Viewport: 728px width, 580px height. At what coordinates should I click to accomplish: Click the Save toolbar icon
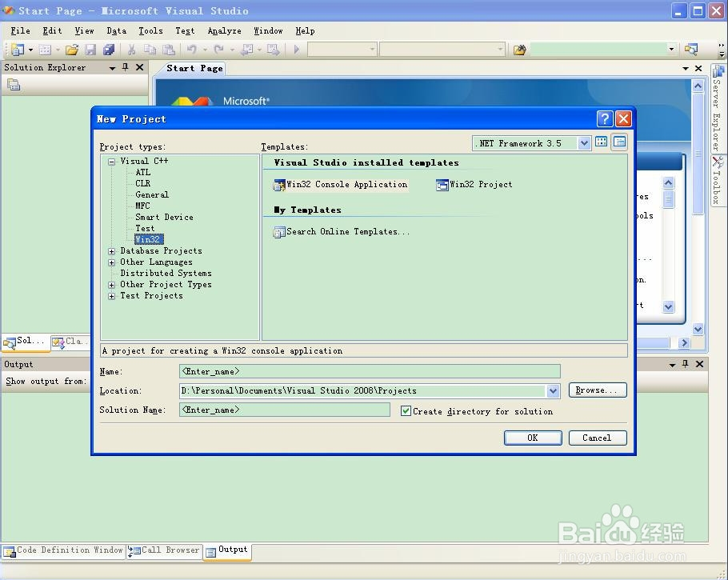pos(90,50)
